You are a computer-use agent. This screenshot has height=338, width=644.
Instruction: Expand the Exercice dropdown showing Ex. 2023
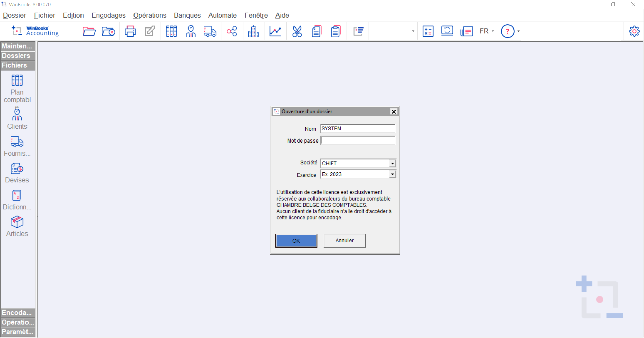coord(392,174)
